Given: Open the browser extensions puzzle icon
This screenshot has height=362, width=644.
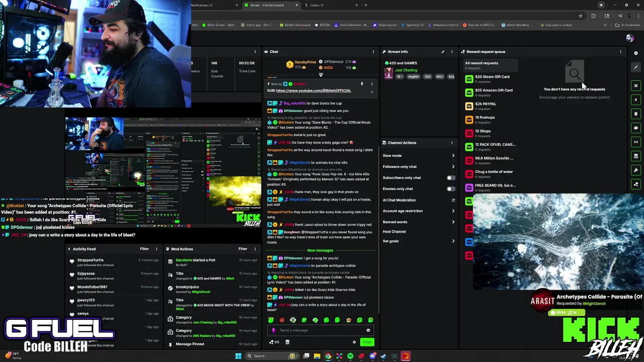Looking at the screenshot, I should point(593,16).
